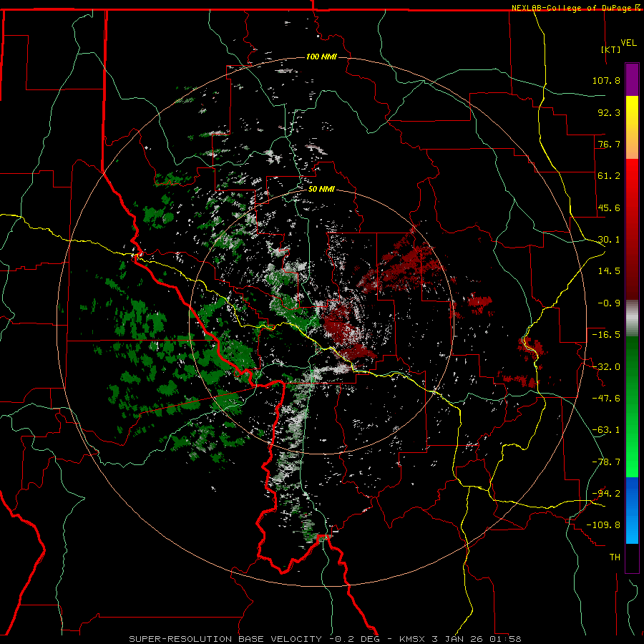Viewport: 644px width, 644px height.
Task: Select the -0.9 legend value
Action: click(x=609, y=303)
